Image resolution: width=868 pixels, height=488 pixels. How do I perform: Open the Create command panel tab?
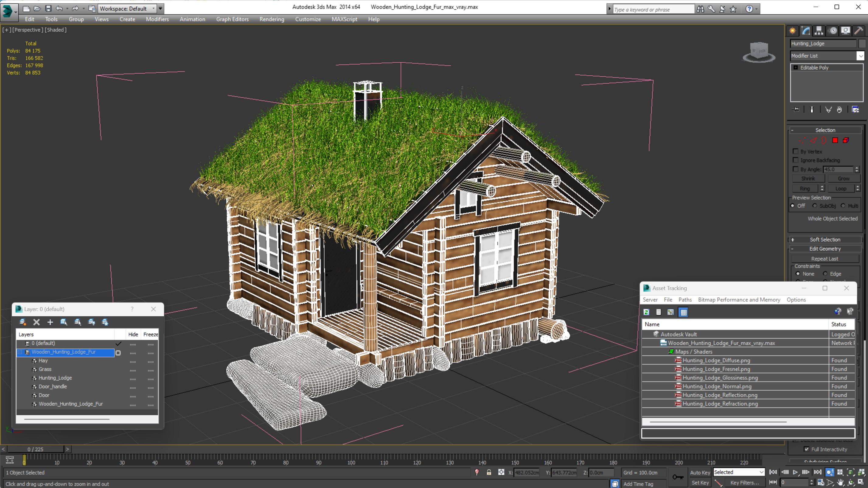pyautogui.click(x=793, y=31)
